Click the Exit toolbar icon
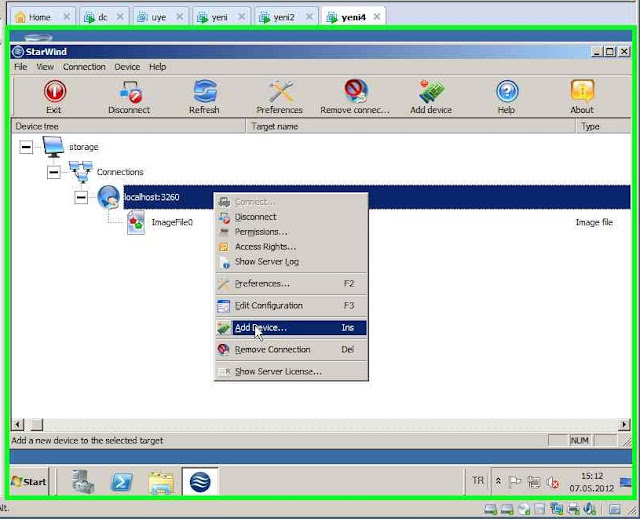Image resolution: width=640 pixels, height=519 pixels. click(x=54, y=91)
